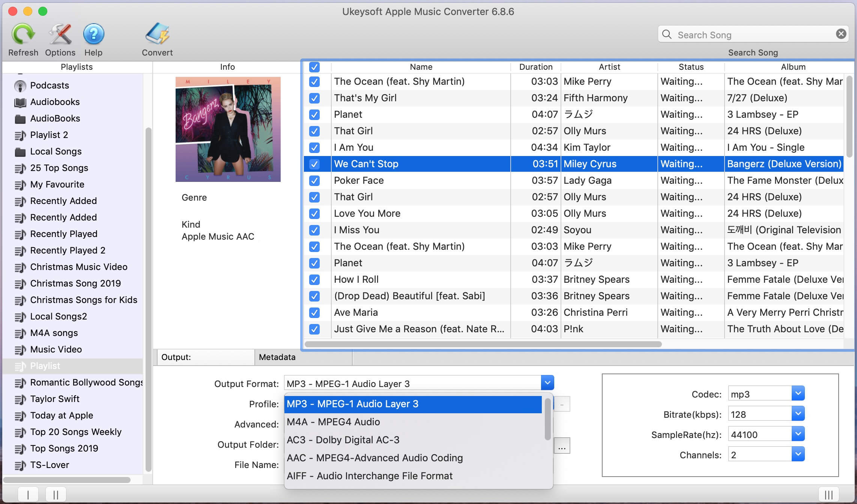This screenshot has width=857, height=504.
Task: Select AAC - MPEG4 Advanced Audio Coding option
Action: [374, 457]
